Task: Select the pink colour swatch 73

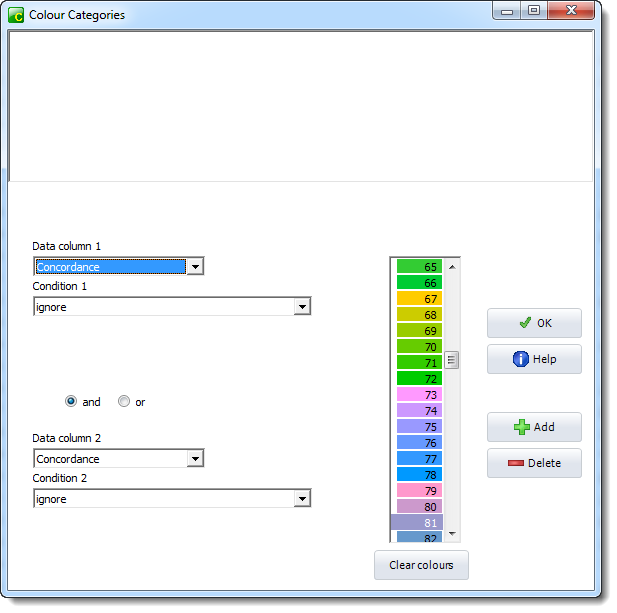Action: tap(418, 395)
